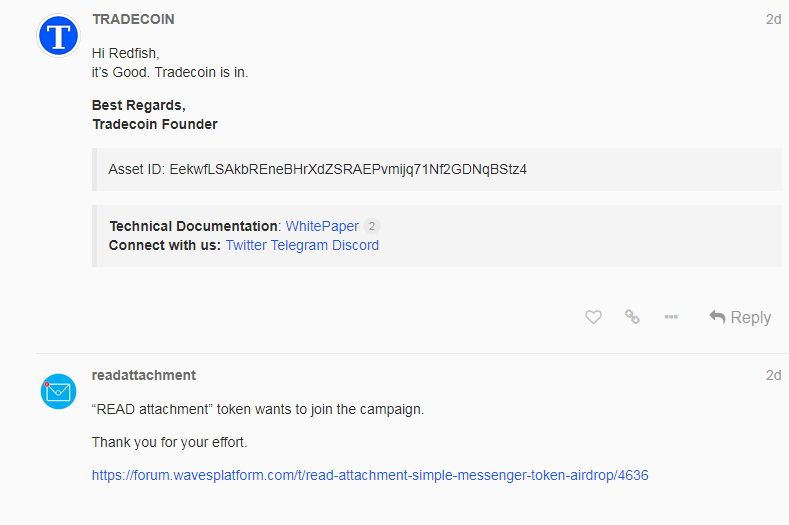
Task: Click the 'Tradecoin Founder' signature text
Action: (x=155, y=124)
